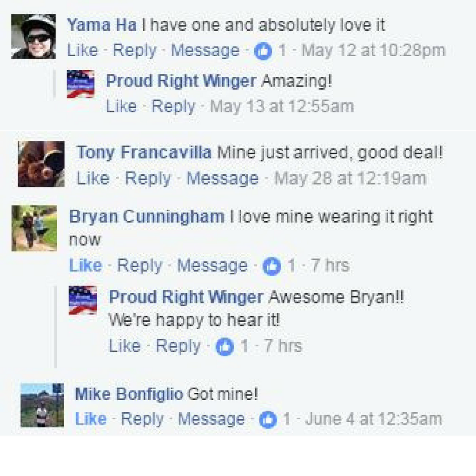Message Mike Bonfiglio
Viewport: 476px width, 476px height.
212,419
